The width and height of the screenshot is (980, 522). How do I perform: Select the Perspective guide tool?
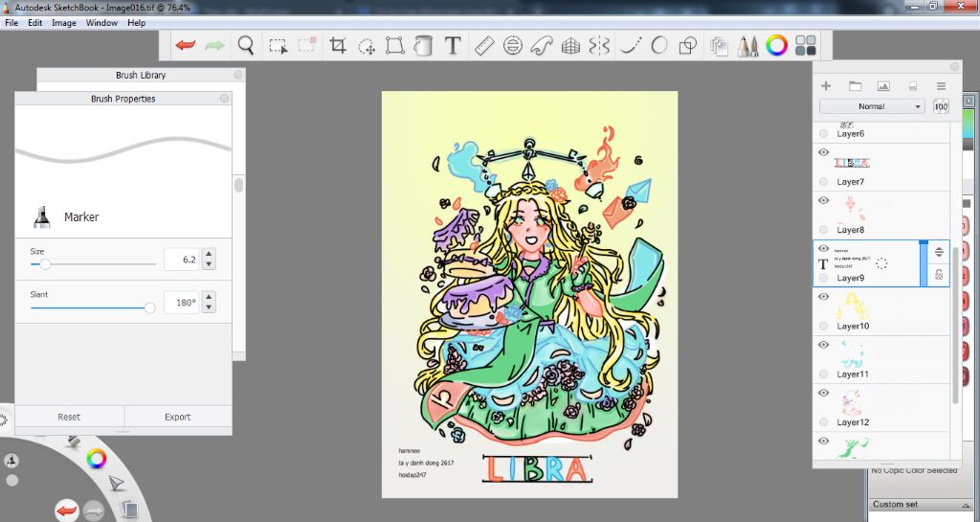570,46
